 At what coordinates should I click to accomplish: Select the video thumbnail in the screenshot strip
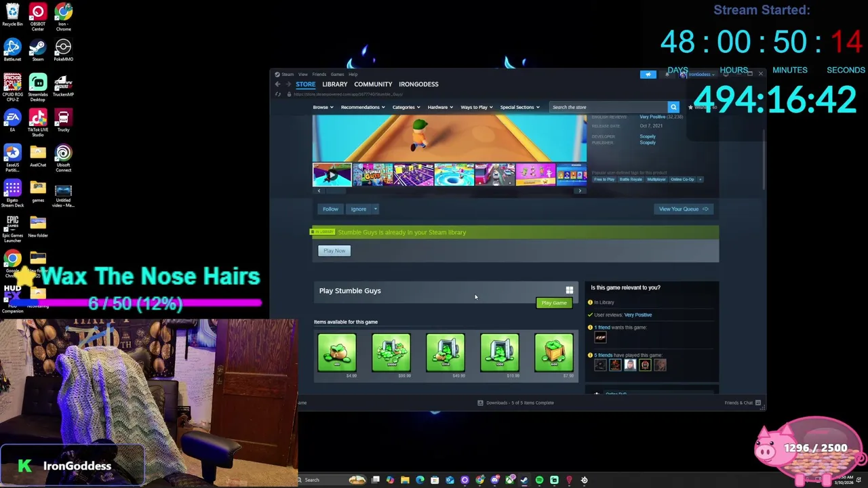pos(332,175)
